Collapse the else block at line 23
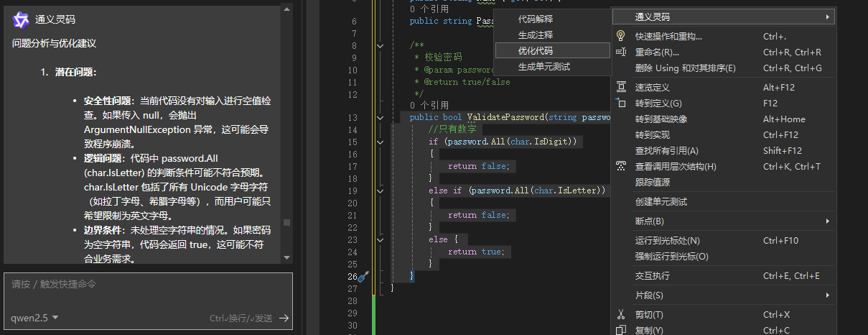 pos(380,239)
